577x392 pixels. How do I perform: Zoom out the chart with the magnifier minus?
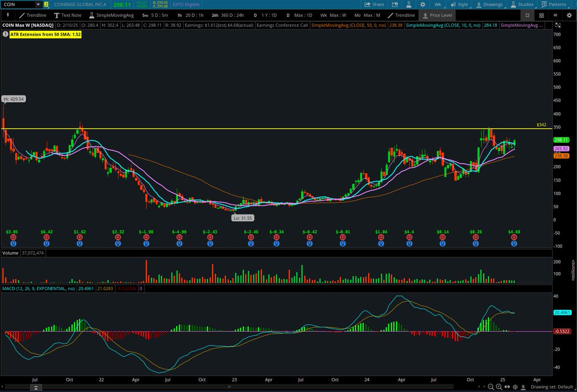coord(491,387)
